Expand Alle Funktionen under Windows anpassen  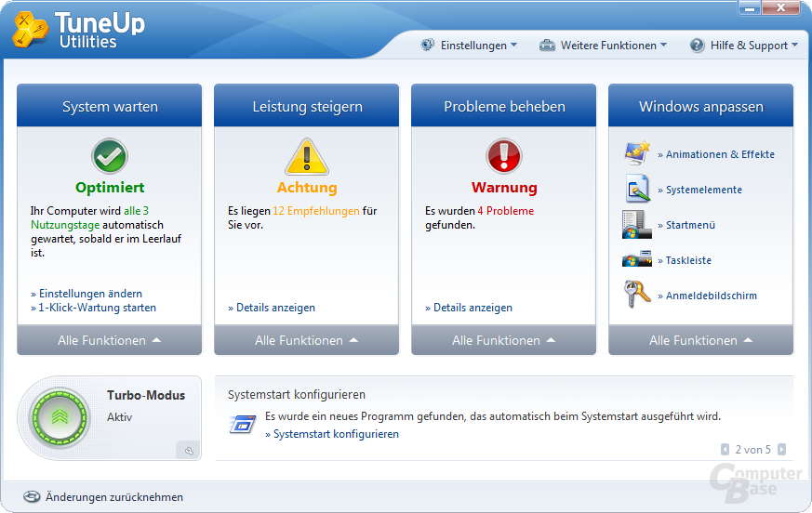tap(700, 340)
